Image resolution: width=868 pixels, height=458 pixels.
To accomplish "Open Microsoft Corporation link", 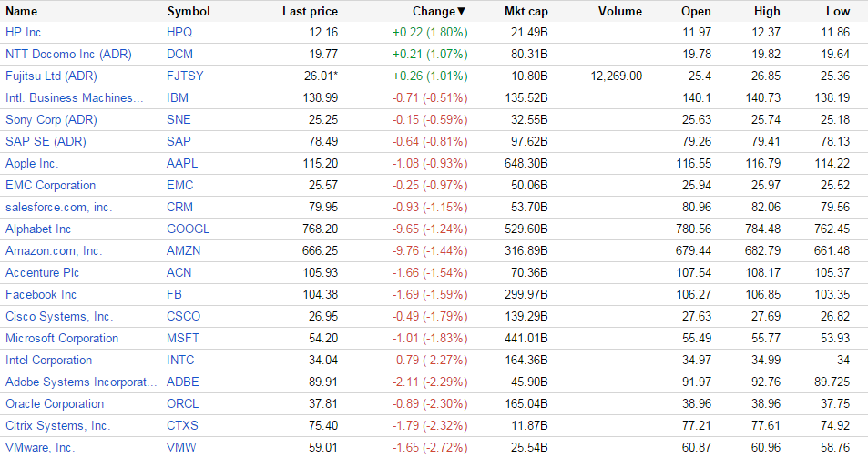I will [62, 338].
